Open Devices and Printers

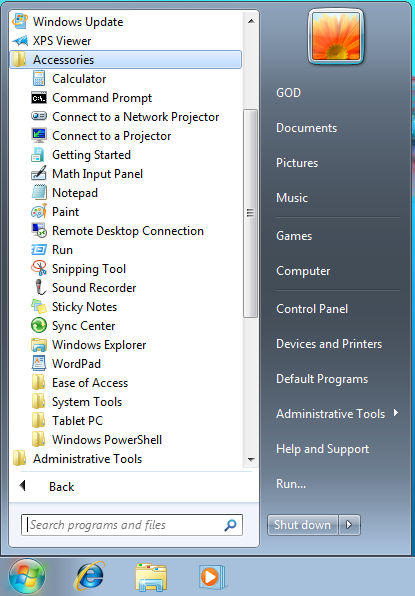[x=329, y=344]
